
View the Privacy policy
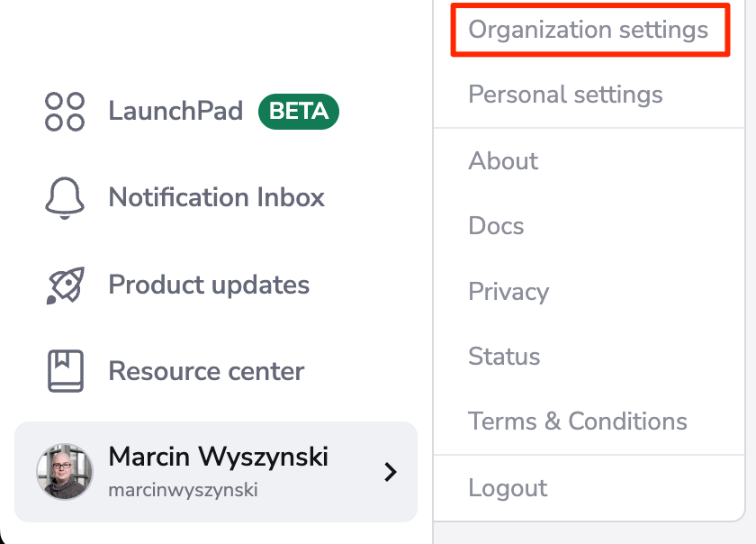[508, 291]
